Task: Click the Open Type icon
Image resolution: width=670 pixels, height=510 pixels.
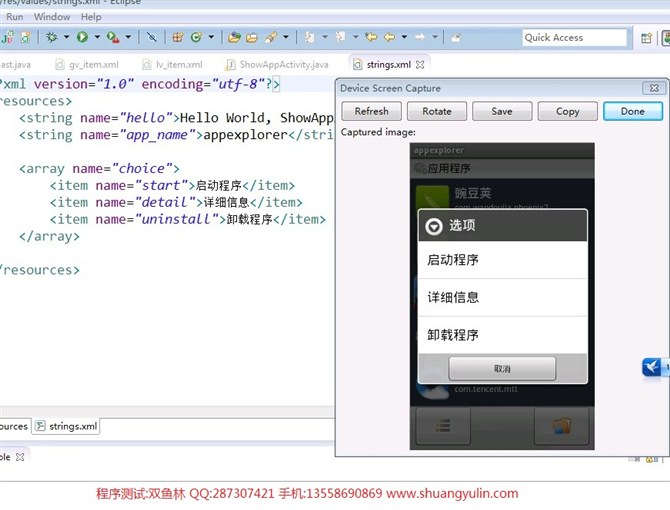Action: pos(234,37)
